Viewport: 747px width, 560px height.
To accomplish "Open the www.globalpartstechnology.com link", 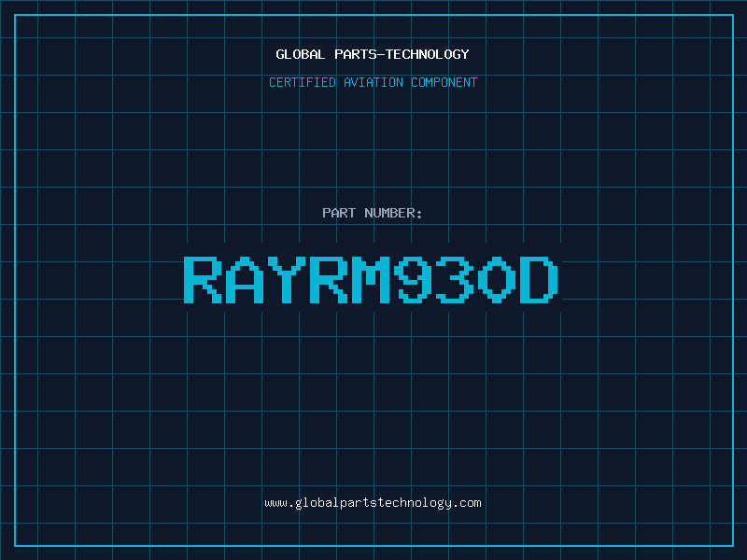I will pyautogui.click(x=373, y=503).
